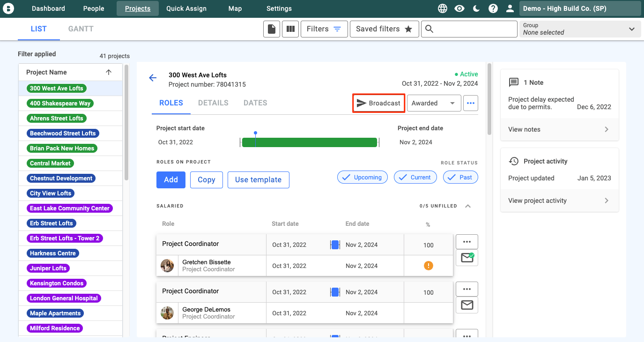Open Settings in the top navigation

279,8
